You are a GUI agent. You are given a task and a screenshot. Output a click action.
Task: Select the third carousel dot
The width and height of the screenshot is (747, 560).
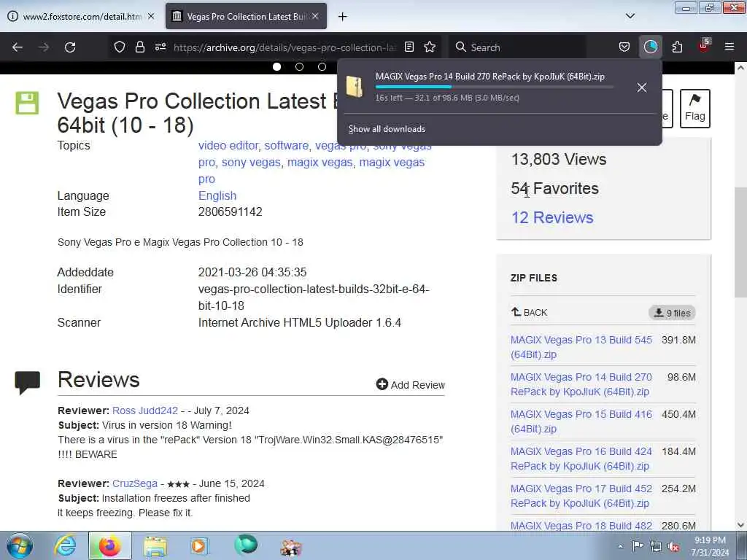tap(322, 66)
